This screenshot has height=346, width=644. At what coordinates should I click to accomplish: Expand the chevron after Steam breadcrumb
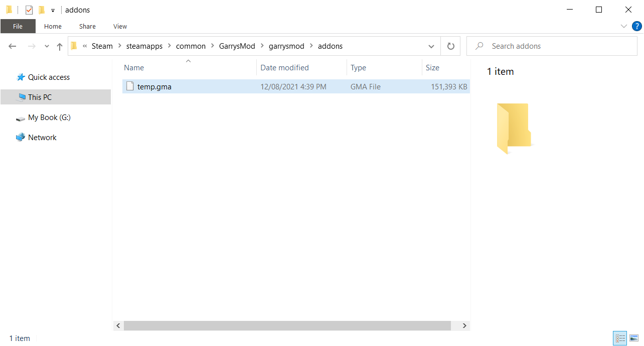119,46
